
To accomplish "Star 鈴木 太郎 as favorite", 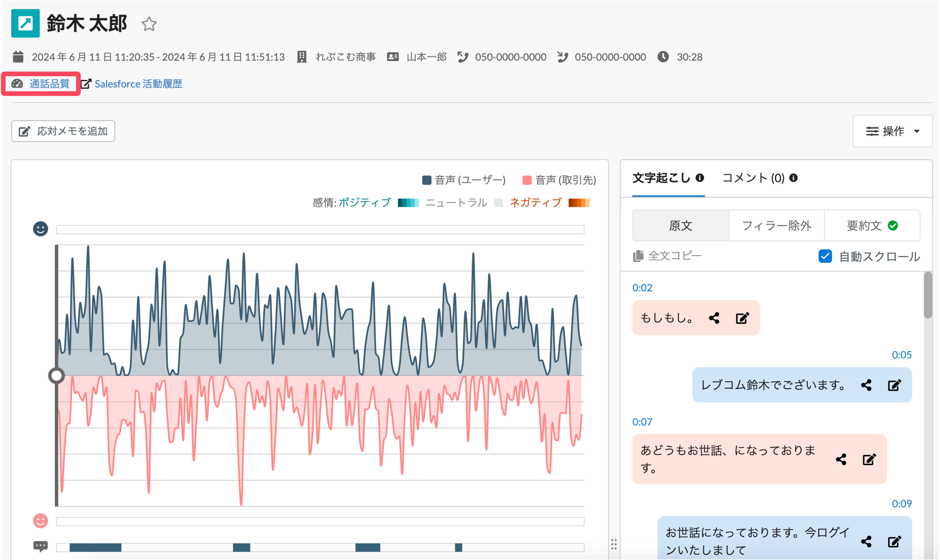I will pyautogui.click(x=149, y=24).
